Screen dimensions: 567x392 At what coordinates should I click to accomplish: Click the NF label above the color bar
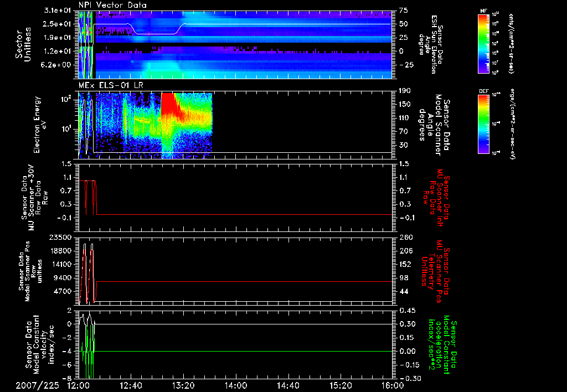click(x=483, y=11)
